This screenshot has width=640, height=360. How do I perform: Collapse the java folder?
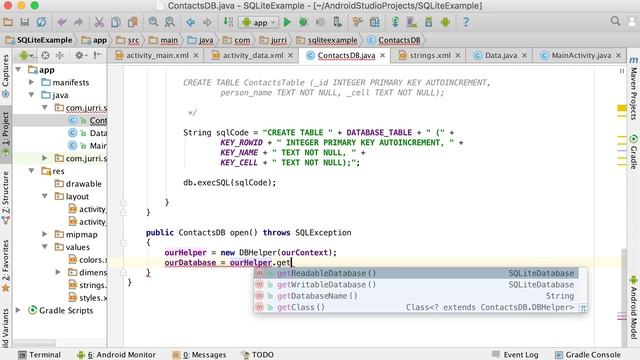click(31, 95)
